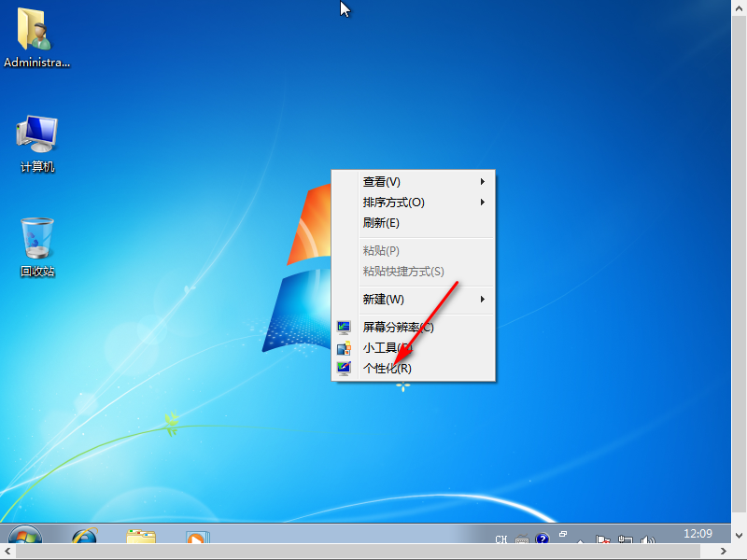Viewport: 747px width, 560px height.
Task: Click the taskbar clock showing 12:09
Action: click(x=698, y=534)
